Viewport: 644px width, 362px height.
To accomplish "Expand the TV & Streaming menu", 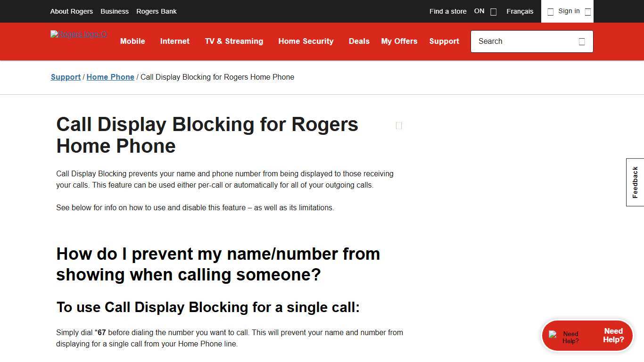I will click(x=234, y=41).
